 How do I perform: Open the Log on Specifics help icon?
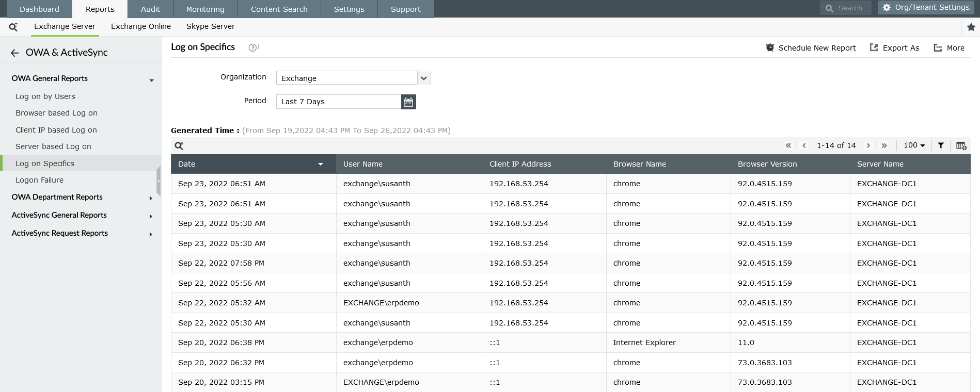click(x=252, y=47)
